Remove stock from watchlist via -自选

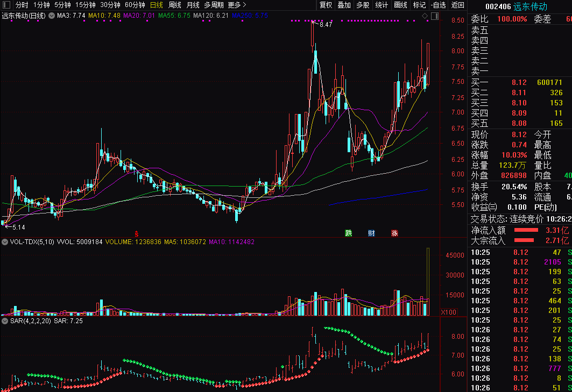tap(439, 5)
